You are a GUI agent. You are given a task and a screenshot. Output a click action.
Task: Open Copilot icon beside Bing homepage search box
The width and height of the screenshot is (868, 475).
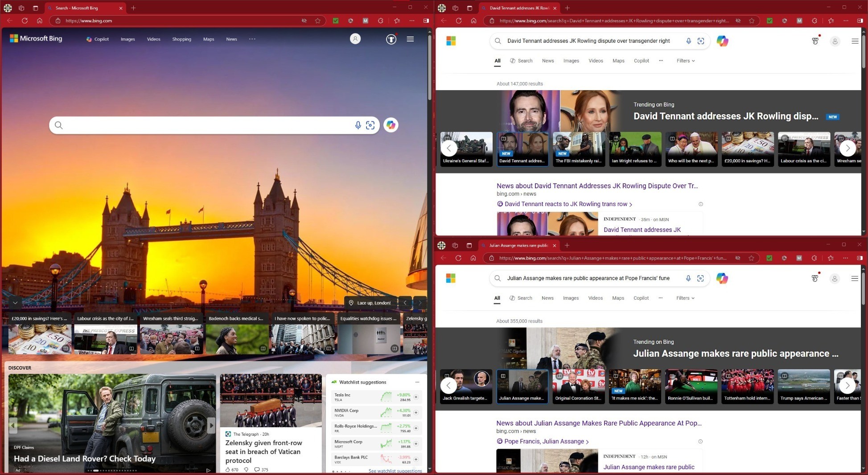click(391, 125)
